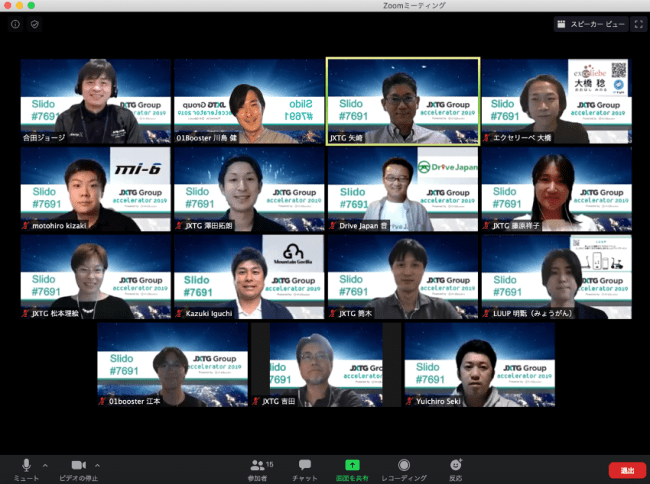This screenshot has height=484, width=650.
Task: Select the 01booster 江本 video tile
Action: tap(172, 365)
